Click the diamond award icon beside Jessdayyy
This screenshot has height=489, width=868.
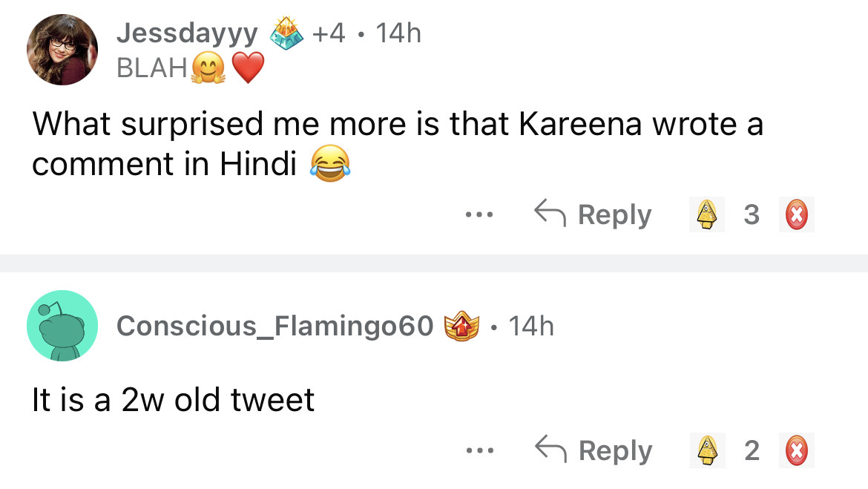pyautogui.click(x=286, y=33)
